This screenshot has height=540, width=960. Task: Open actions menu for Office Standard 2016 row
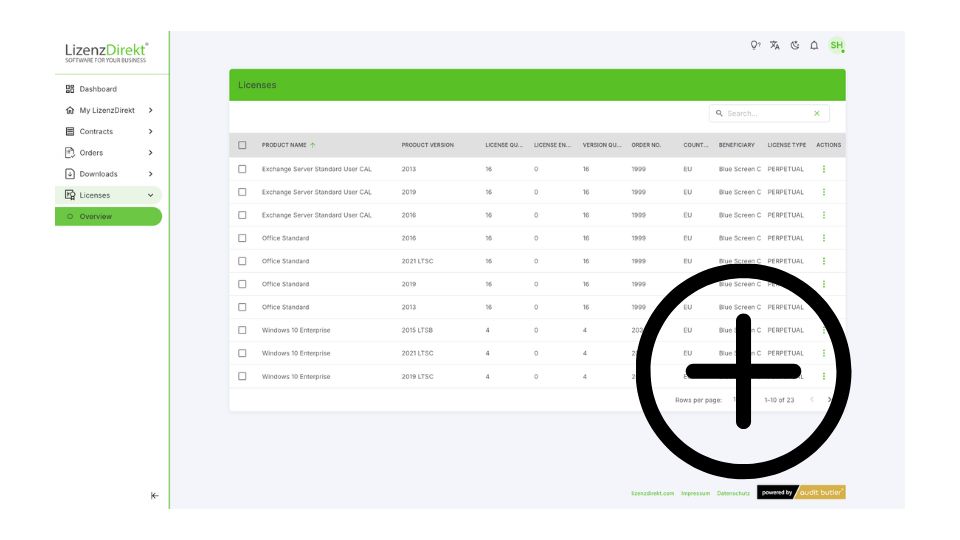[824, 238]
